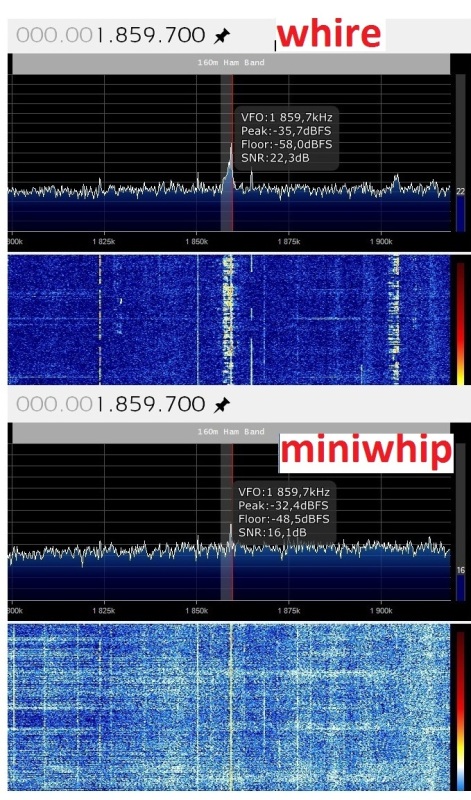
Task: Click the bottom VFO info tooltip showing SNR 16,1dB
Action: (285, 512)
